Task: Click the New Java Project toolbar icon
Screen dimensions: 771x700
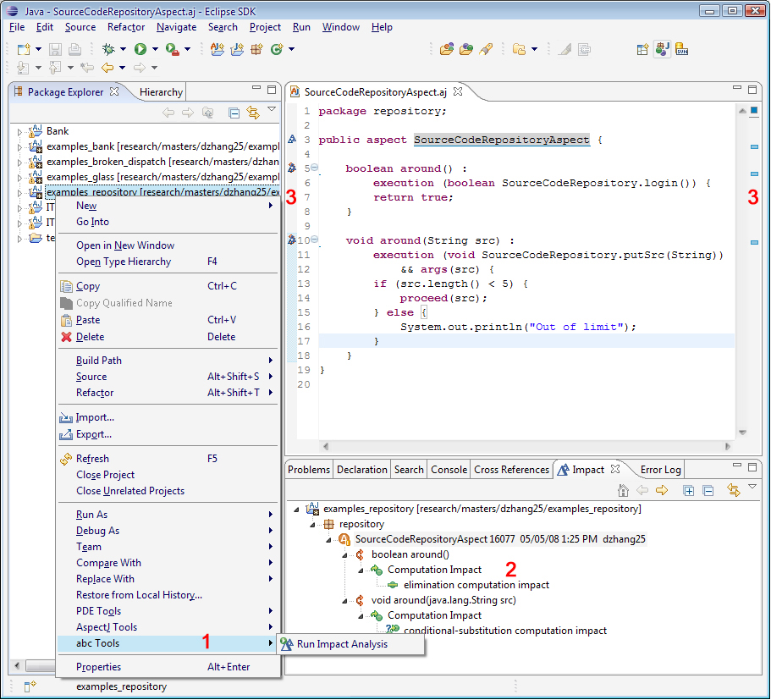Action: point(237,49)
